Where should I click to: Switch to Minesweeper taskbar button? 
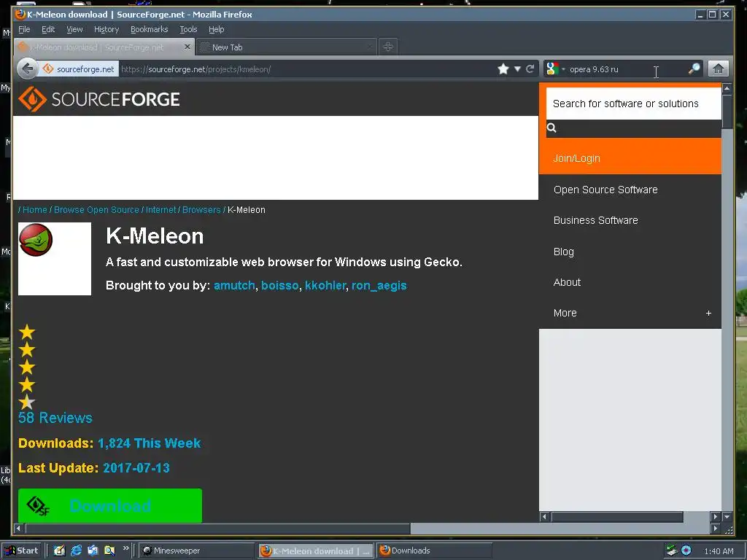click(196, 551)
